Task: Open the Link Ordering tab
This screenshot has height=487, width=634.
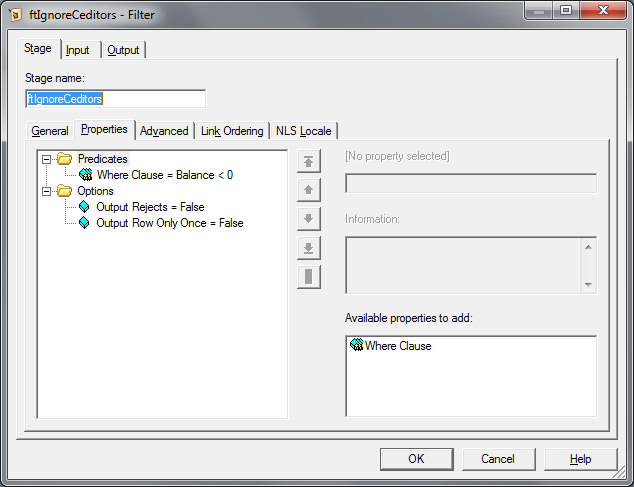Action: pyautogui.click(x=232, y=131)
